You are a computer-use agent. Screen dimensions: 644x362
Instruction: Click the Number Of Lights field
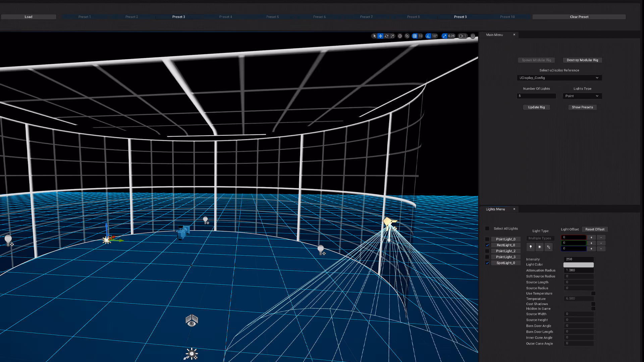[536, 96]
